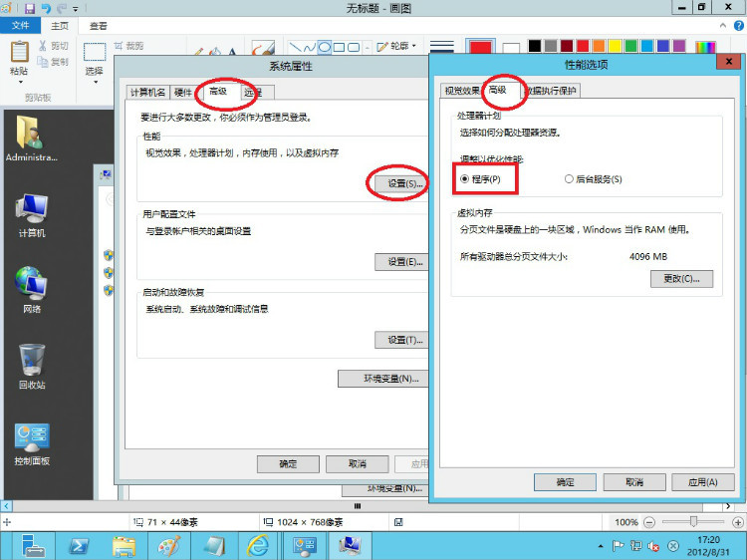Pick the green palette swatch

tap(630, 45)
